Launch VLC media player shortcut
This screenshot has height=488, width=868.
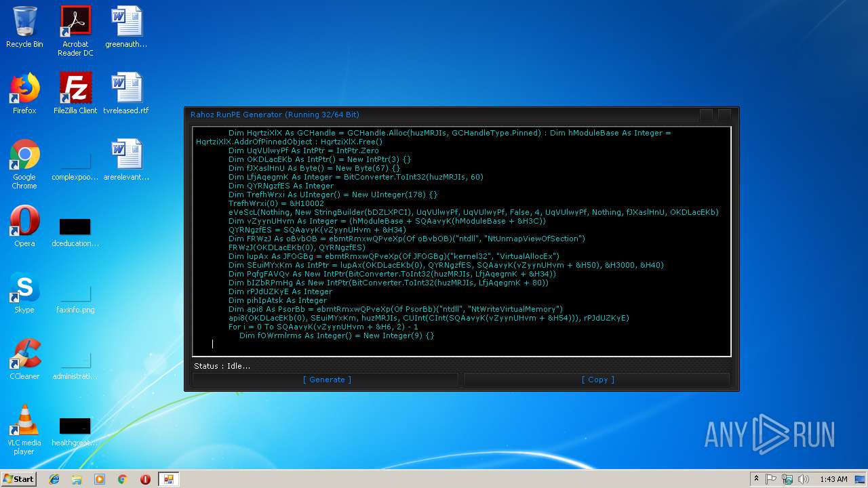coord(24,430)
